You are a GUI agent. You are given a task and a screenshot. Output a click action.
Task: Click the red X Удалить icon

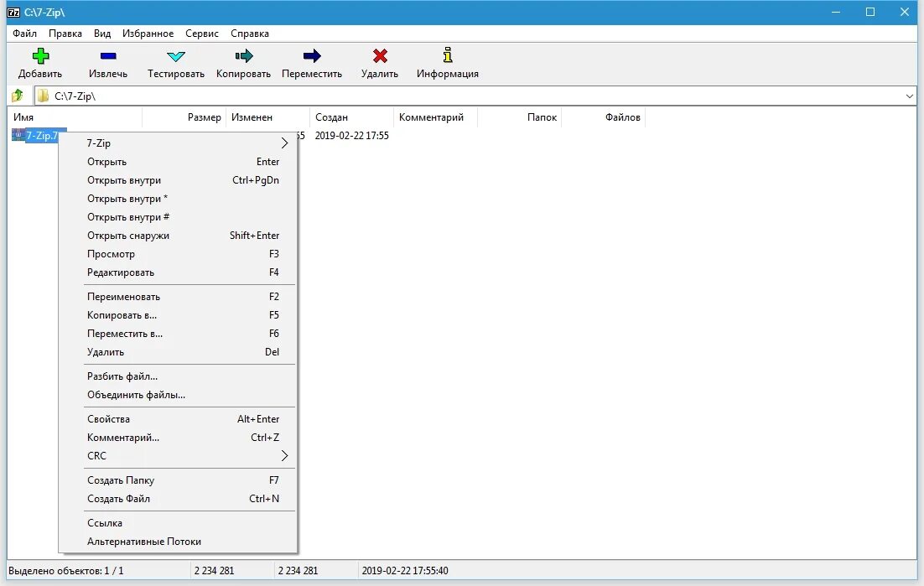pyautogui.click(x=380, y=56)
